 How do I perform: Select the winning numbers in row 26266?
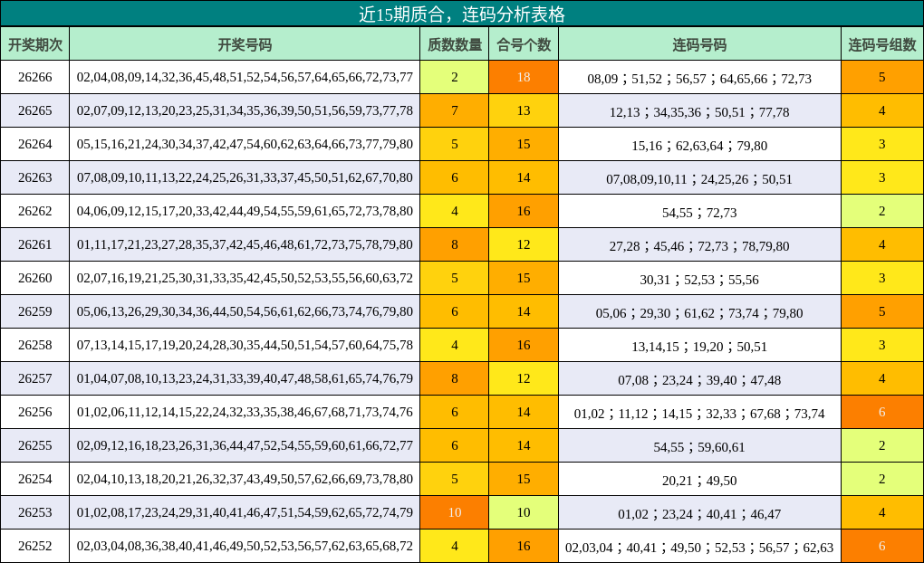click(x=245, y=77)
